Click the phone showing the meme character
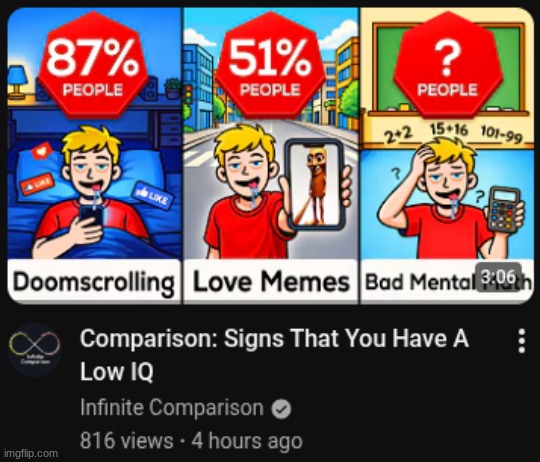 [315, 185]
